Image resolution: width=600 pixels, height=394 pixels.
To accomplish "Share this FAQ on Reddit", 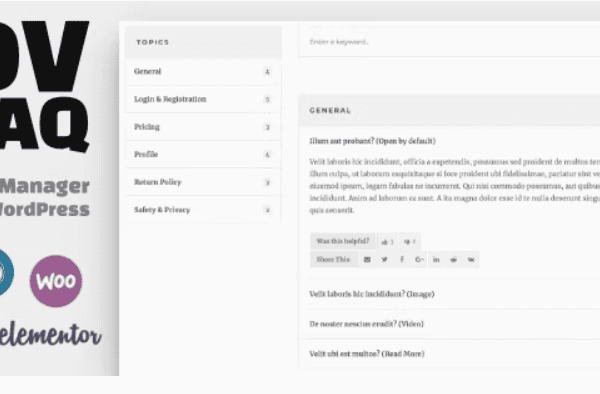I will (x=453, y=259).
